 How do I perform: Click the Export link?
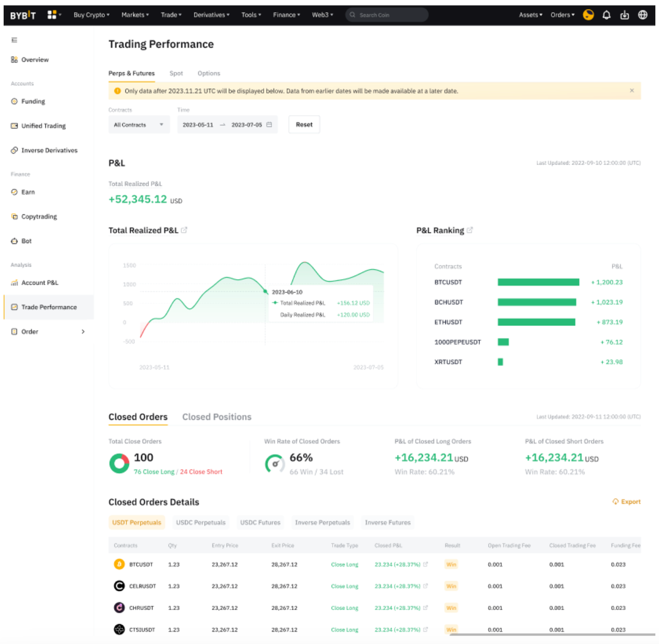(627, 502)
